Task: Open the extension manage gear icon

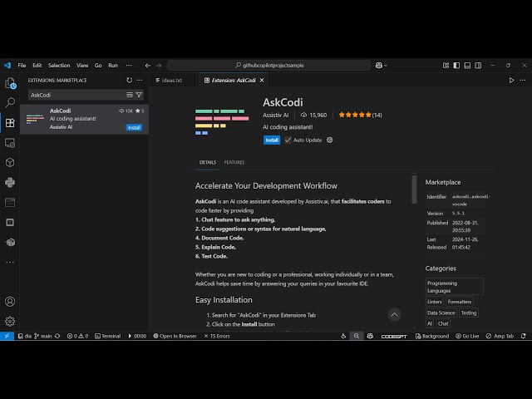Action: tap(330, 140)
